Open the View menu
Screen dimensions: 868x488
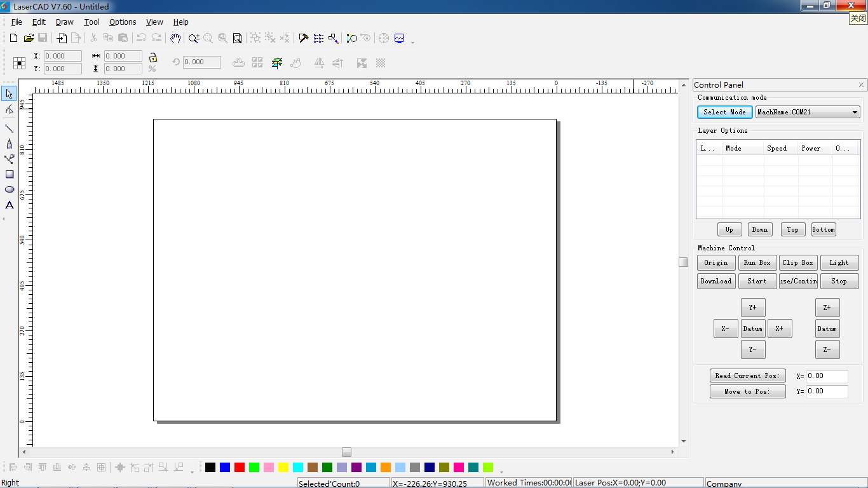click(x=154, y=22)
